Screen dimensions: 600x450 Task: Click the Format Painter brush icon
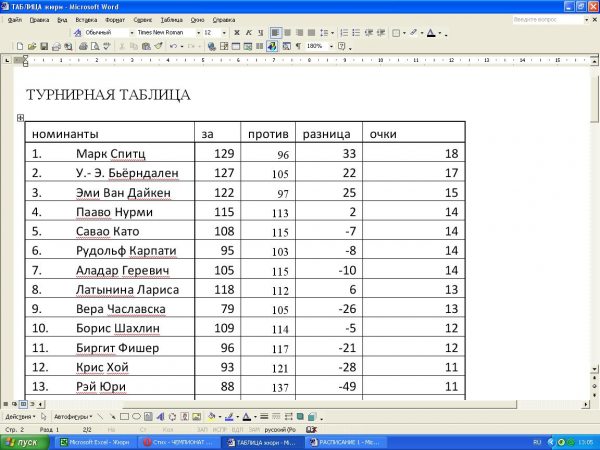click(158, 46)
